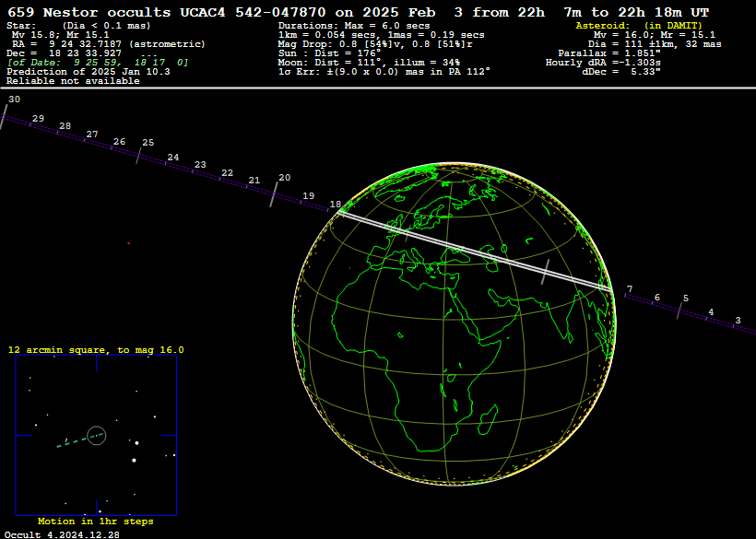Click minute marker 21 on the path
The height and width of the screenshot is (539, 756).
[x=254, y=181]
